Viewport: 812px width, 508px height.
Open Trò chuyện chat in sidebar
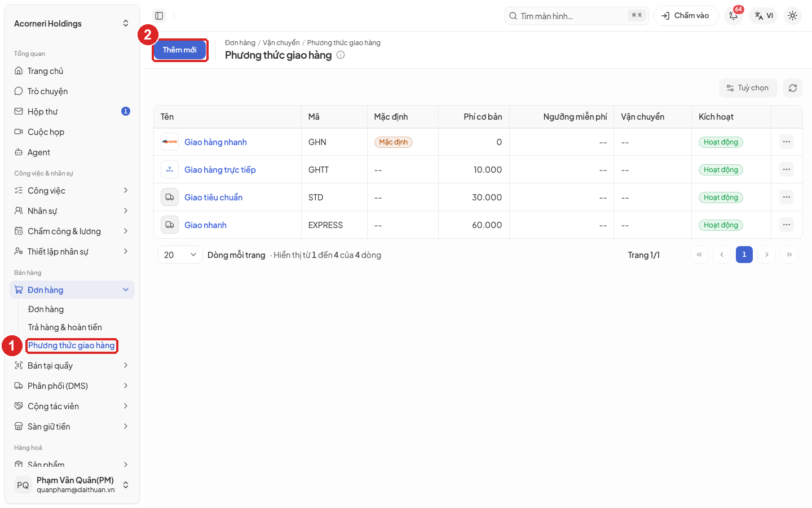[72, 91]
